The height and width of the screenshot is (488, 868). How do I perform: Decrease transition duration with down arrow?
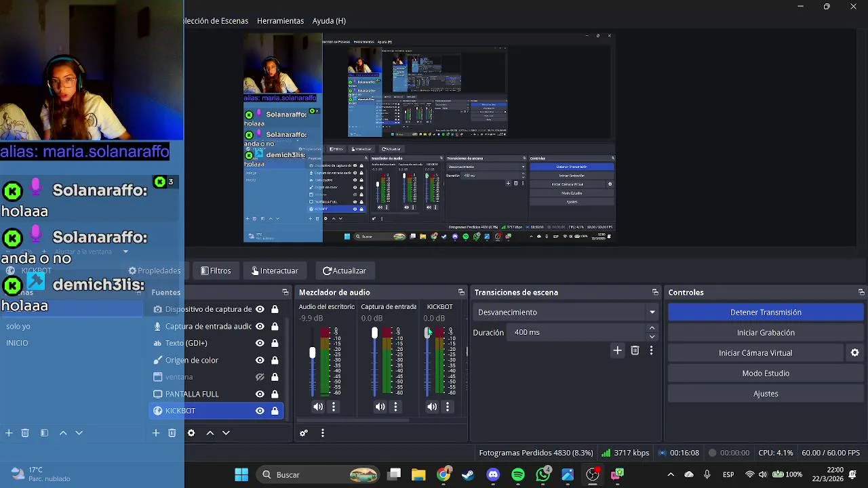(652, 336)
